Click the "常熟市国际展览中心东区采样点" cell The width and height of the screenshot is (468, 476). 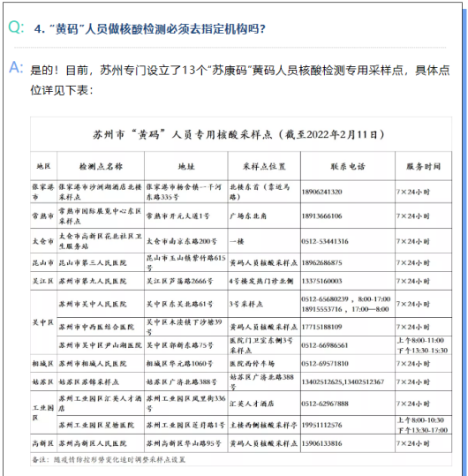(x=100, y=215)
